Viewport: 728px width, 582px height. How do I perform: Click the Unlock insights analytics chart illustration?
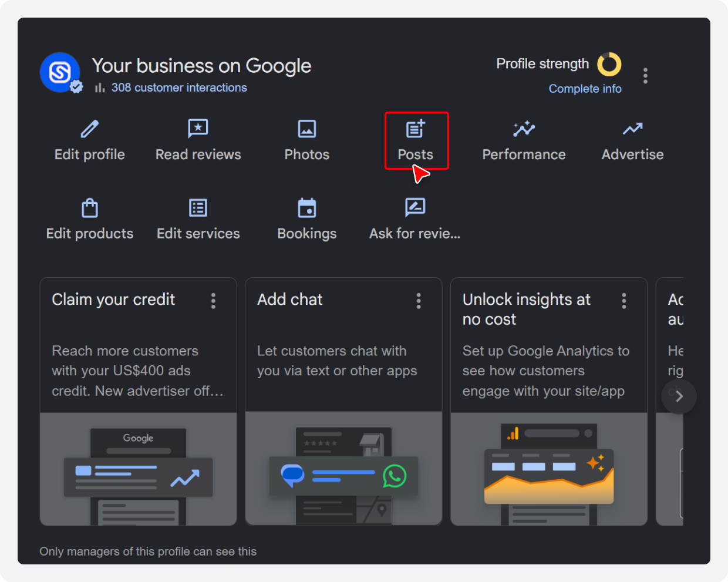(549, 469)
